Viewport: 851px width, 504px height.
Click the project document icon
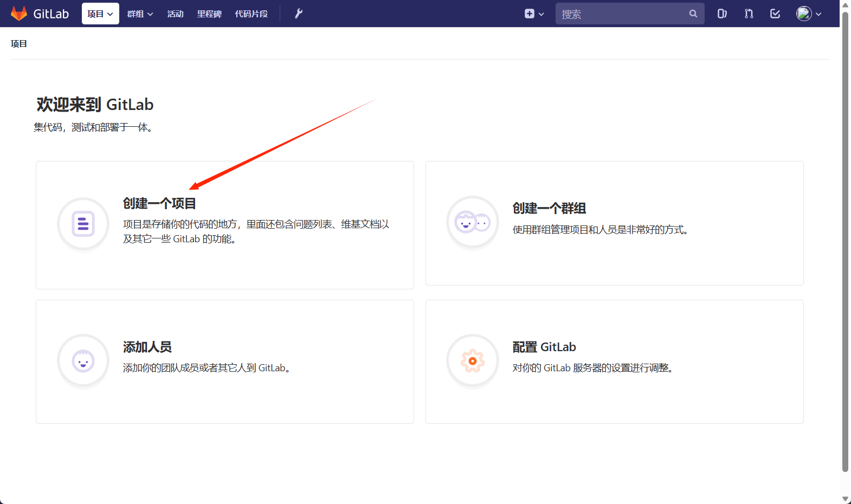coord(83,224)
